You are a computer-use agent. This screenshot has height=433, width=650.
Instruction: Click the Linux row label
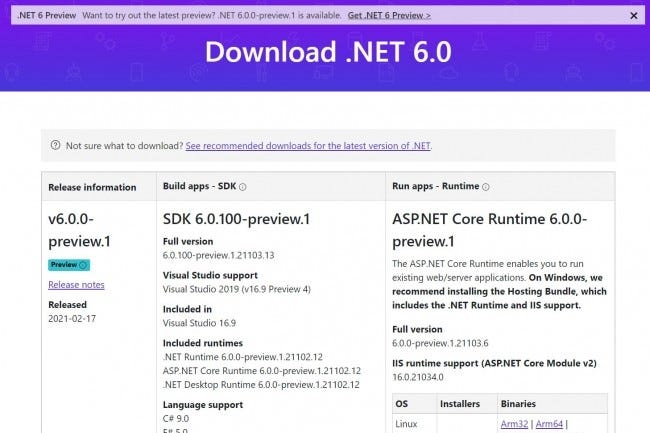point(406,424)
